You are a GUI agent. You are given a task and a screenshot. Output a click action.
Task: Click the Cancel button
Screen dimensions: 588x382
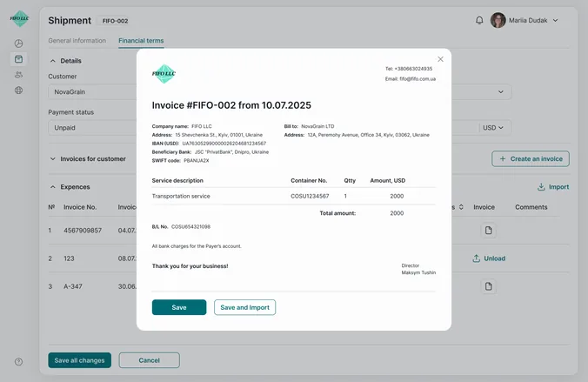[150, 360]
